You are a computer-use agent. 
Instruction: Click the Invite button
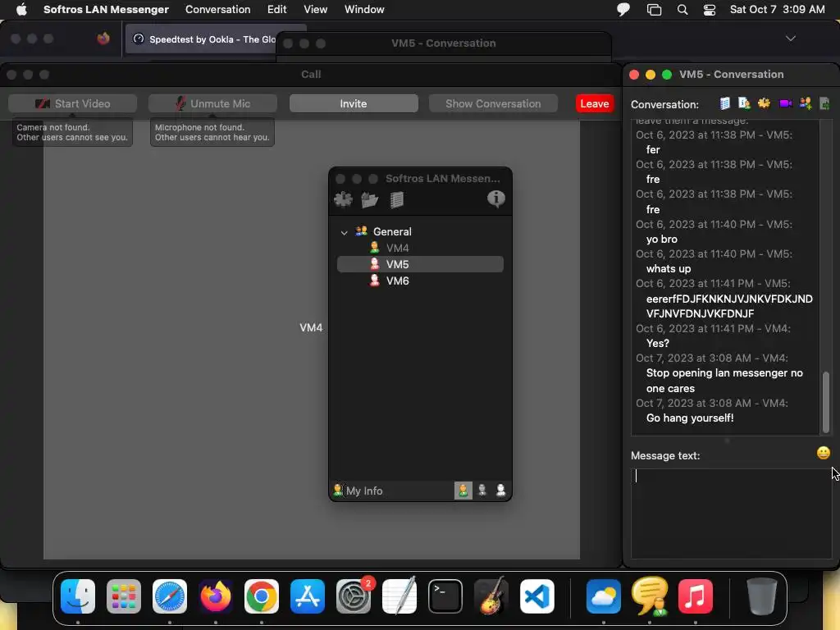tap(354, 103)
